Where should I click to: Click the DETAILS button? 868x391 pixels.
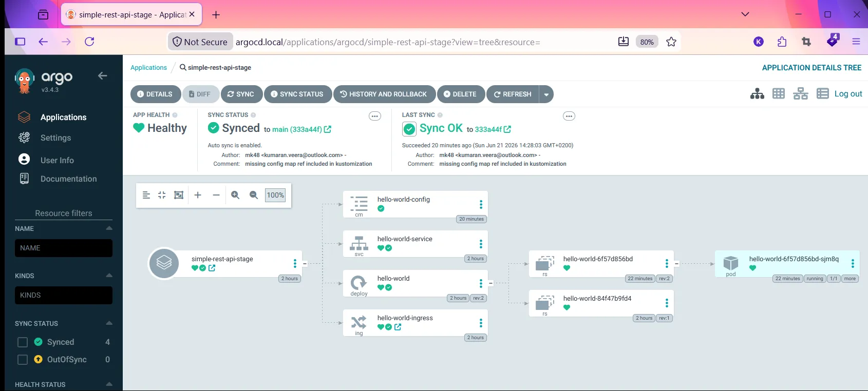click(x=155, y=94)
